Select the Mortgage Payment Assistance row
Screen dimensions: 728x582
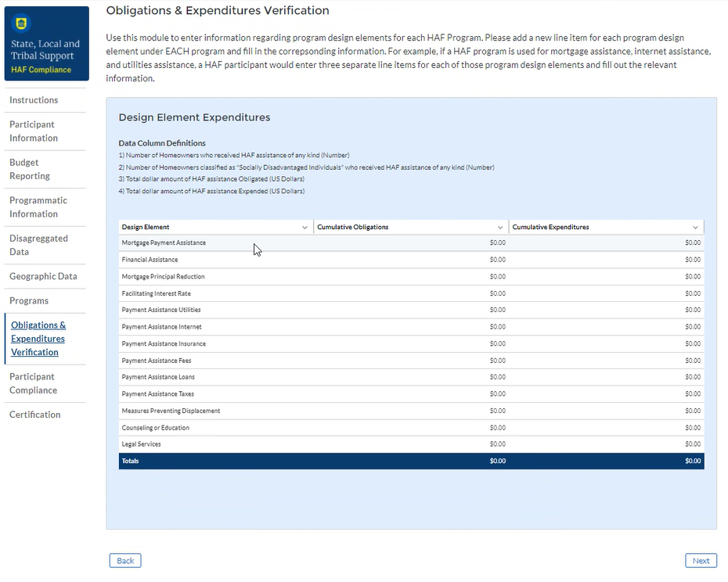coord(164,243)
